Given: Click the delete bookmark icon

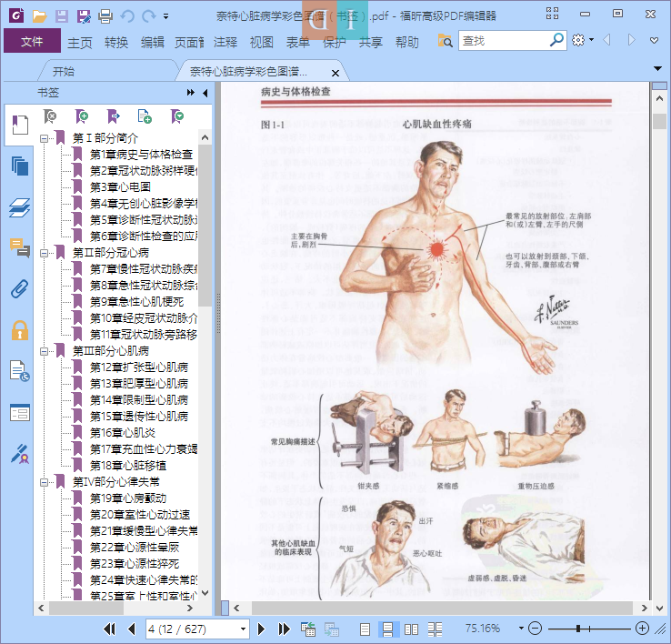Looking at the screenshot, I should pyautogui.click(x=50, y=116).
